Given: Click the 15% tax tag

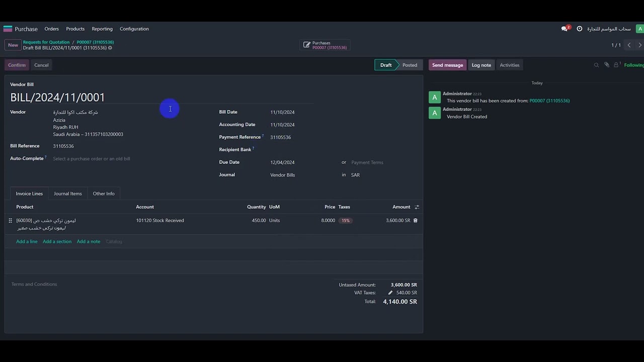Looking at the screenshot, I should tap(346, 220).
